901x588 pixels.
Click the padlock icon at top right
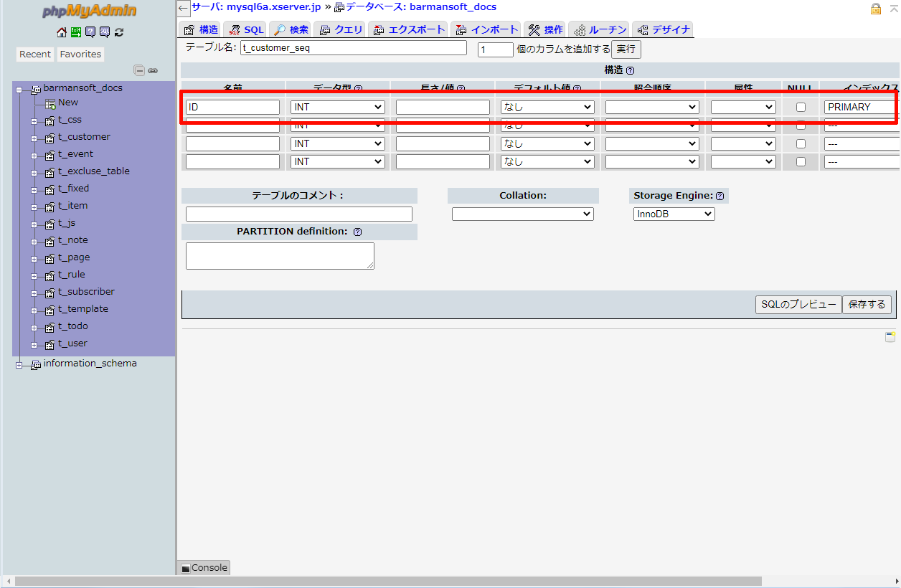[x=876, y=9]
